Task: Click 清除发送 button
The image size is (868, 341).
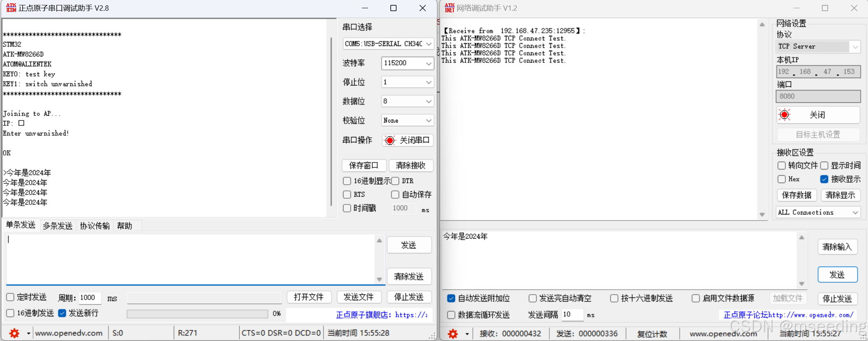Action: click(409, 276)
